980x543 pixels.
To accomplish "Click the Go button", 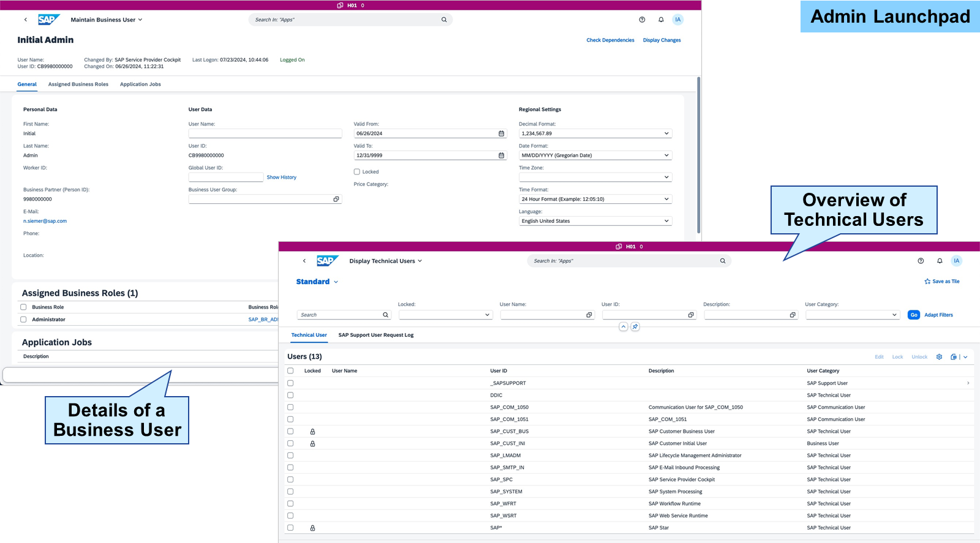I will [x=914, y=315].
